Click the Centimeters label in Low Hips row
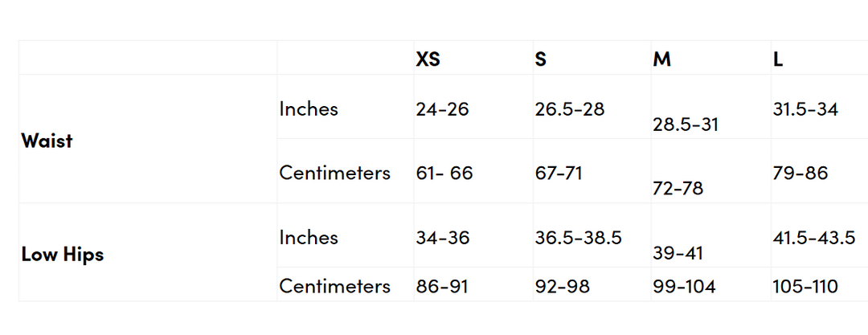 click(334, 286)
